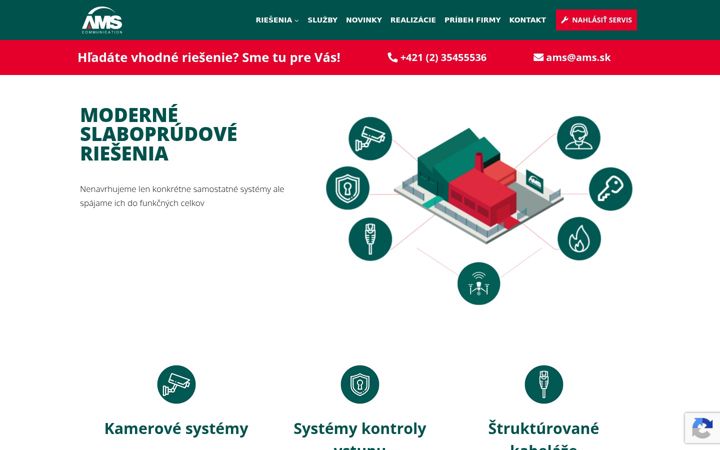Click the shield icon above Systémy kontroly
The image size is (720, 450).
click(360, 384)
